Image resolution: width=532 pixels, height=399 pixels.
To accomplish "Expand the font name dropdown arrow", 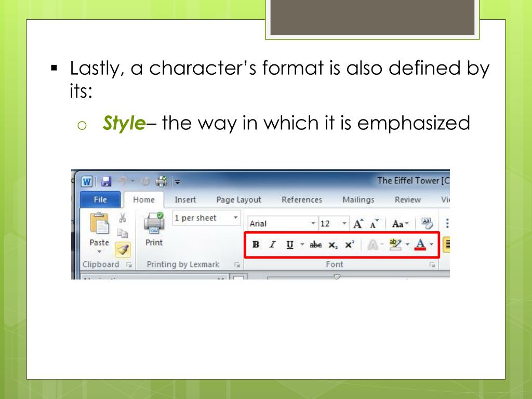I will (313, 223).
